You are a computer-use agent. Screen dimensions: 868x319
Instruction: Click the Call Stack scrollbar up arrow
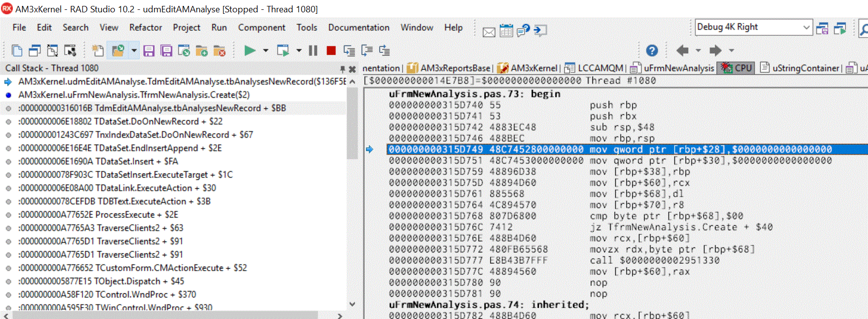(x=352, y=81)
